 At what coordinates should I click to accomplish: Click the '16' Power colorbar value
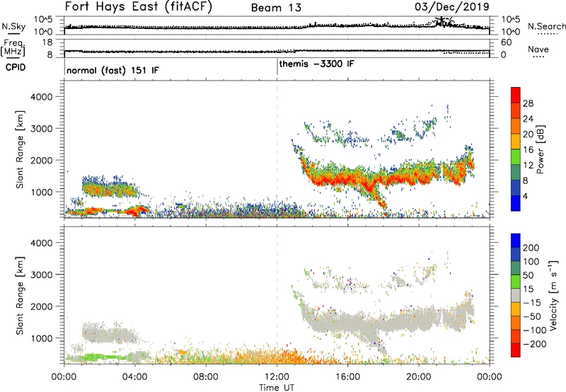pos(528,150)
